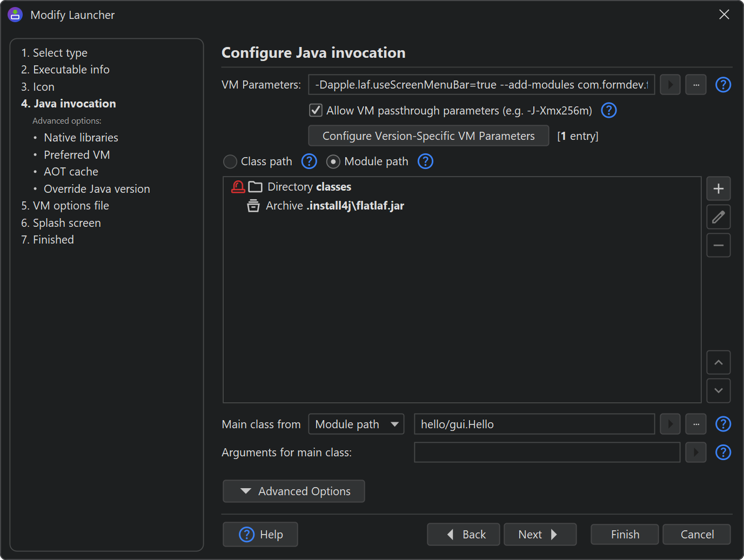Open help icon for main class arguments
Screen dimensions: 744x560
click(723, 452)
